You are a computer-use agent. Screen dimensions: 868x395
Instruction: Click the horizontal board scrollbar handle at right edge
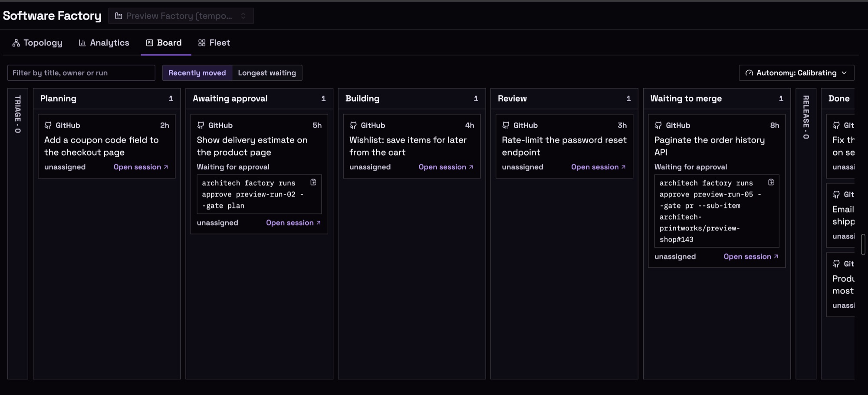click(863, 244)
